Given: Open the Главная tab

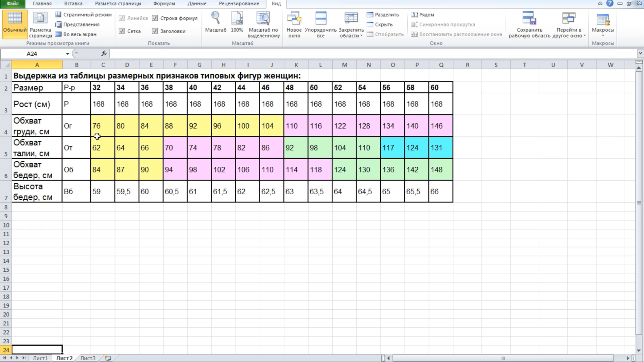Looking at the screenshot, I should (x=42, y=4).
